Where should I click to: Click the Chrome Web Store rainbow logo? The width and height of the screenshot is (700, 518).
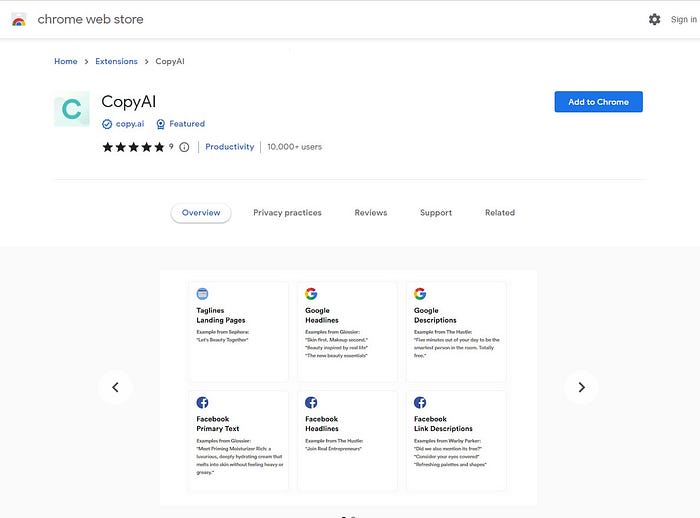pos(19,20)
